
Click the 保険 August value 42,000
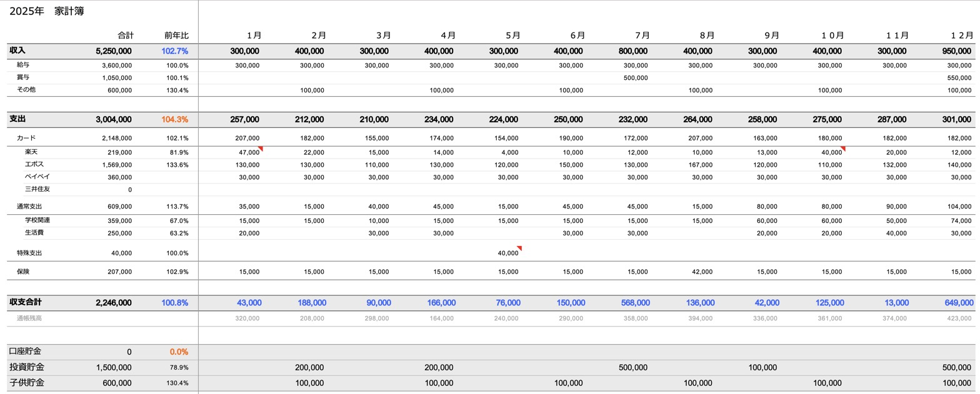702,272
